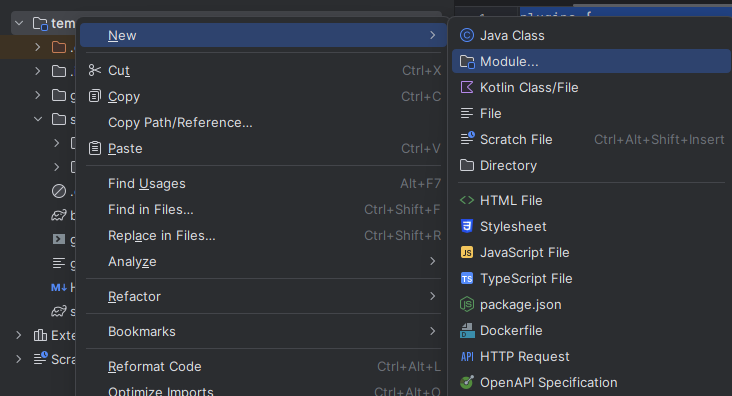Click the scissors Cut icon
Viewport: 732px width, 396px height.
click(x=95, y=70)
